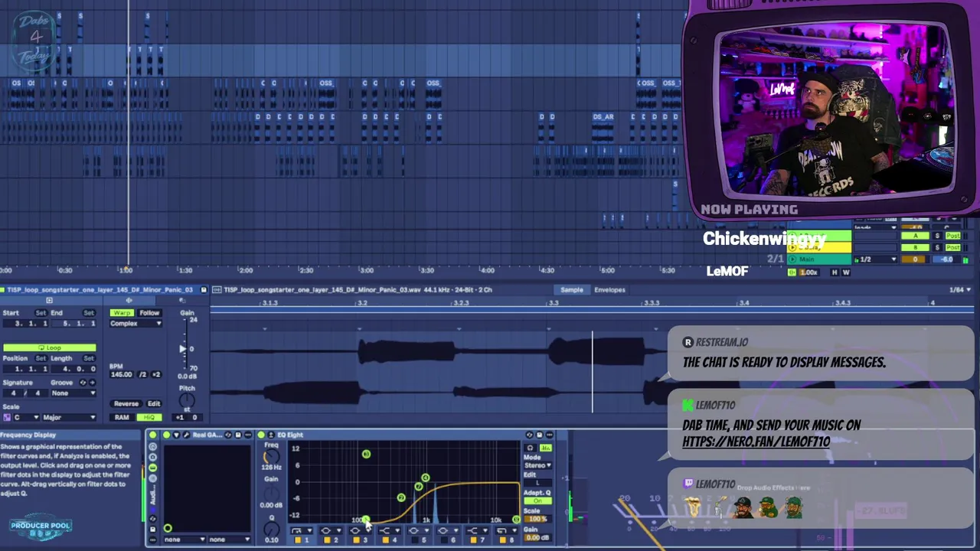Select filter dot 8 in EQ display
Viewport: 980px width, 551px height.
(516, 519)
